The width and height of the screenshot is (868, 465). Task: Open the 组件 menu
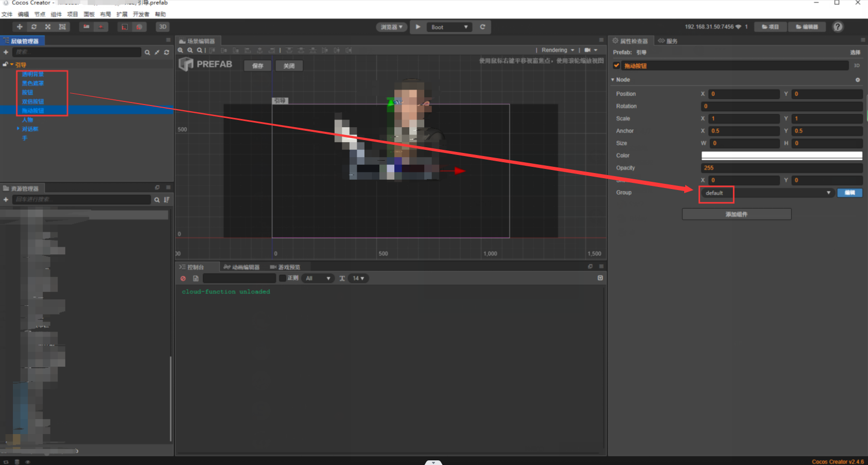[56, 14]
